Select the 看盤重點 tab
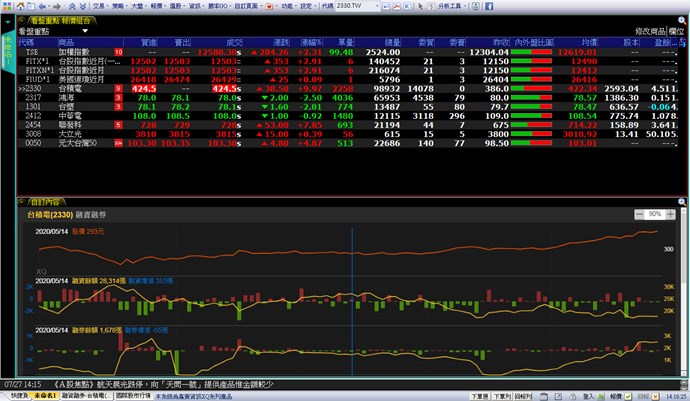Image resolution: width=690 pixels, height=401 pixels. pos(43,20)
